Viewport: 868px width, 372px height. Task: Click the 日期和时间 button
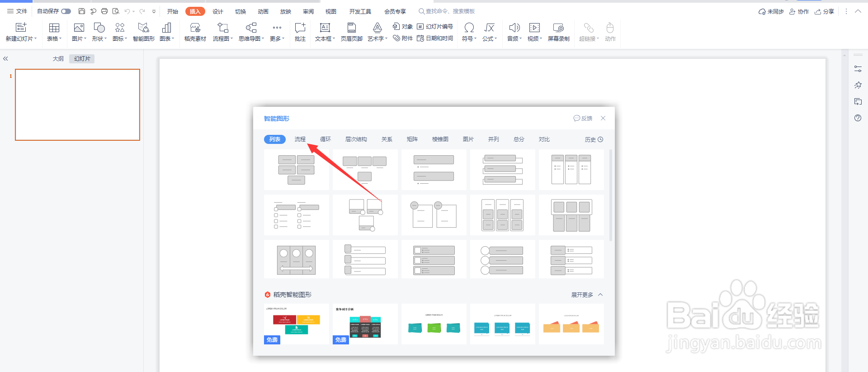pyautogui.click(x=435, y=38)
